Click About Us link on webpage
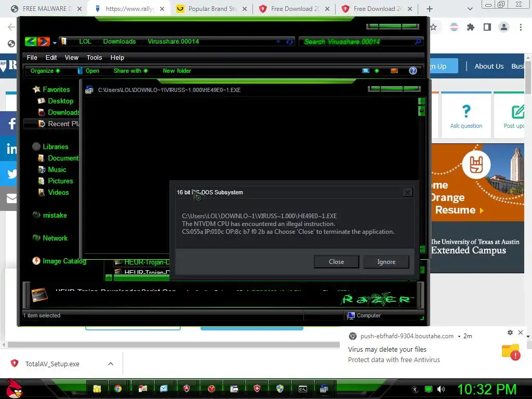Image resolution: width=532 pixels, height=399 pixels. 489,66
